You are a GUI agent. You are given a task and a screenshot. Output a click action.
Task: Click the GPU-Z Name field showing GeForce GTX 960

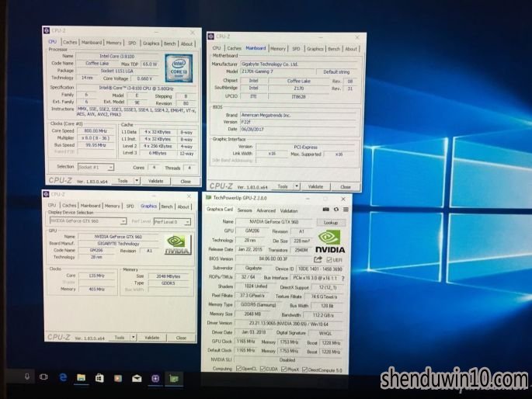[x=274, y=222]
